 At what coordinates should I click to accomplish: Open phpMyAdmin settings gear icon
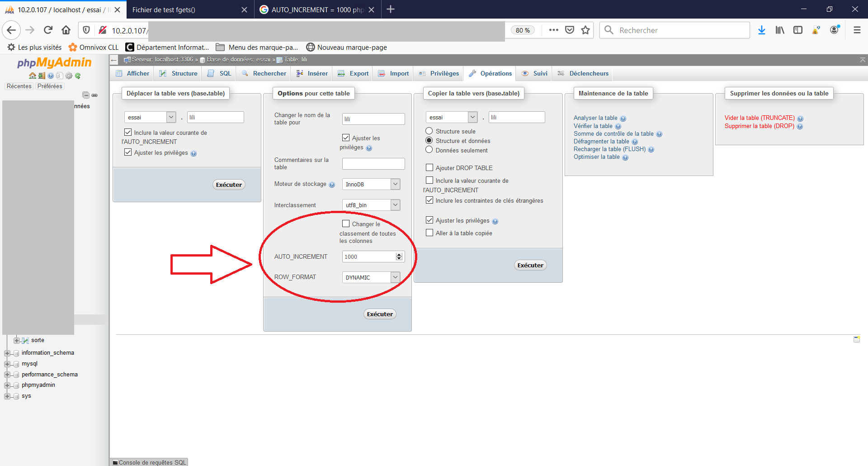point(69,76)
